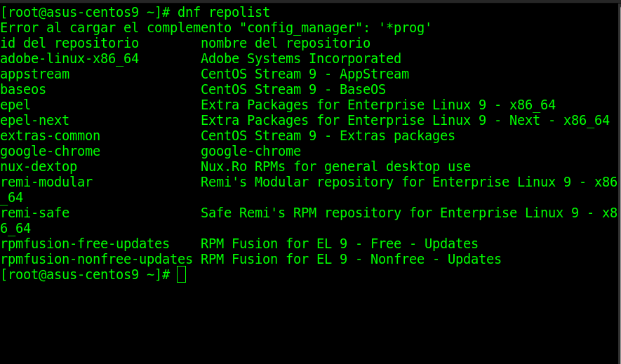Screen dimensions: 621x364
Task: Click the "CentOS Stream 9 - Extras packages" name
Action: coord(328,136)
